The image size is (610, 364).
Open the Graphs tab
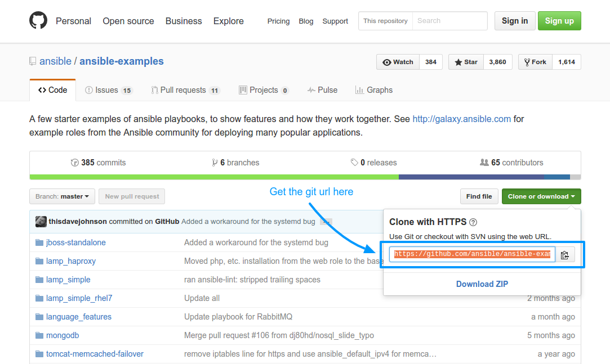pyautogui.click(x=374, y=90)
